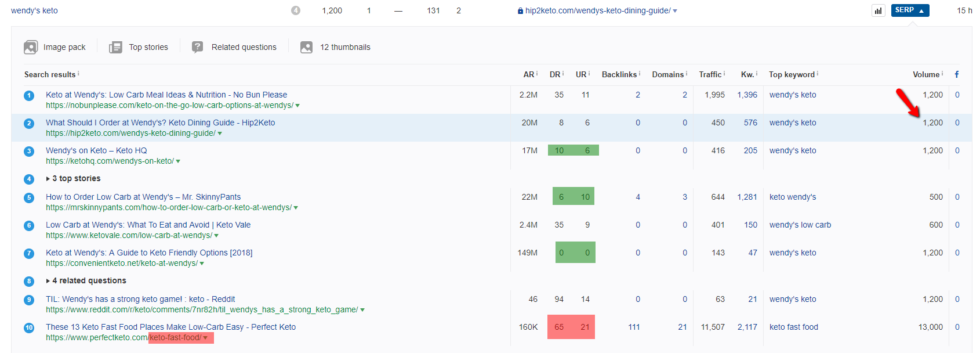Open 'Keto at Wendy's: Low Carb Meal Ideas' title
This screenshot has width=980, height=353.
tap(166, 95)
